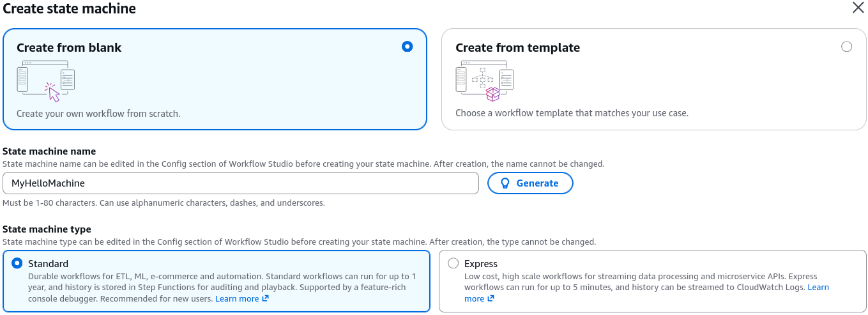Focus the State machine name input field
Viewport: 868px width, 315px height.
(241, 183)
